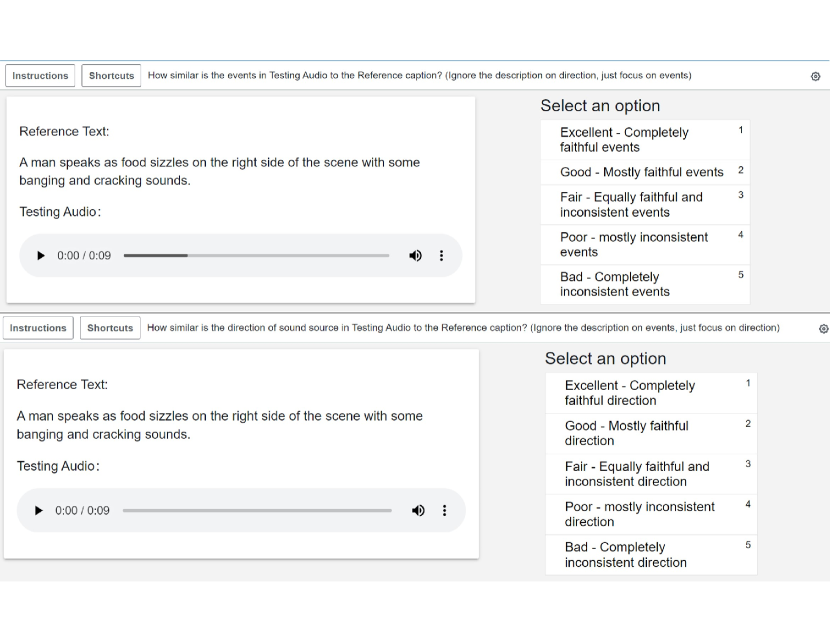The height and width of the screenshot is (642, 830).
Task: Open top audio player's more options menu
Action: pyautogui.click(x=442, y=256)
